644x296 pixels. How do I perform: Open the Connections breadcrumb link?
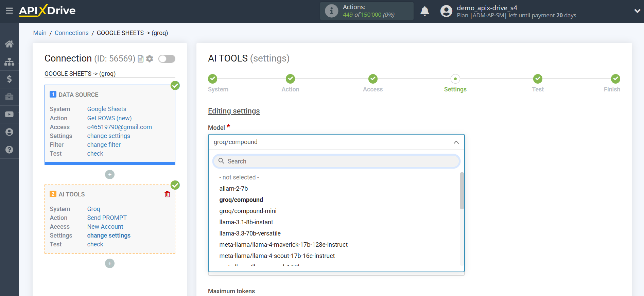point(71,33)
